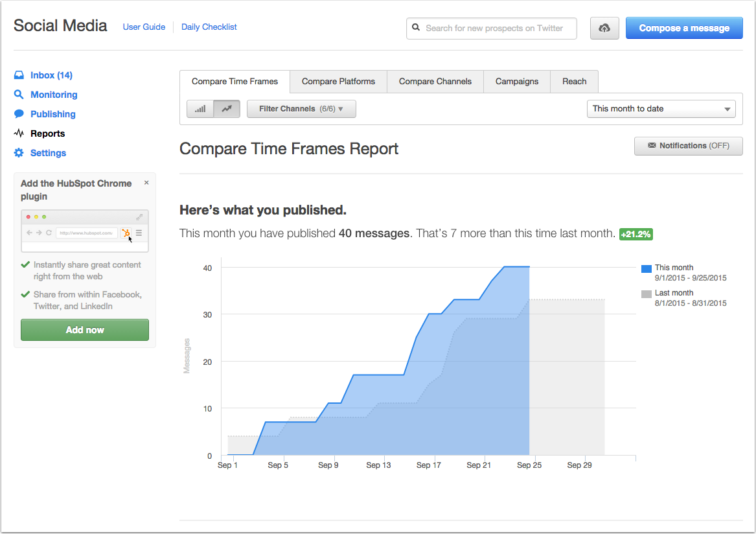The width and height of the screenshot is (756, 534).
Task: Focus the Twitter prospects search field
Action: coord(491,29)
